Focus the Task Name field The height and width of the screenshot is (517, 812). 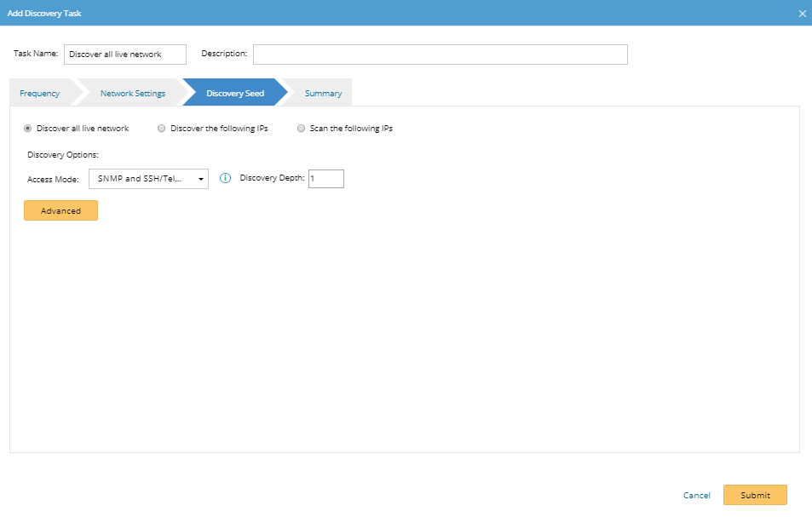125,55
